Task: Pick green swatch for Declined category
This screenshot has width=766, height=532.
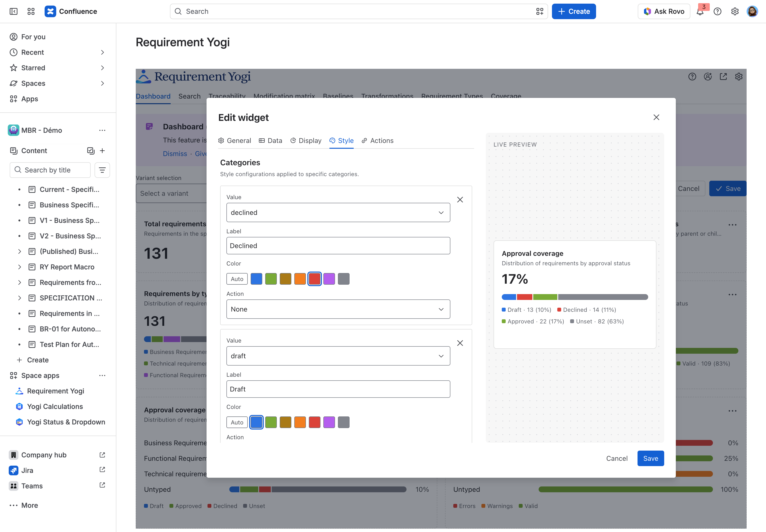Action: [x=271, y=279]
